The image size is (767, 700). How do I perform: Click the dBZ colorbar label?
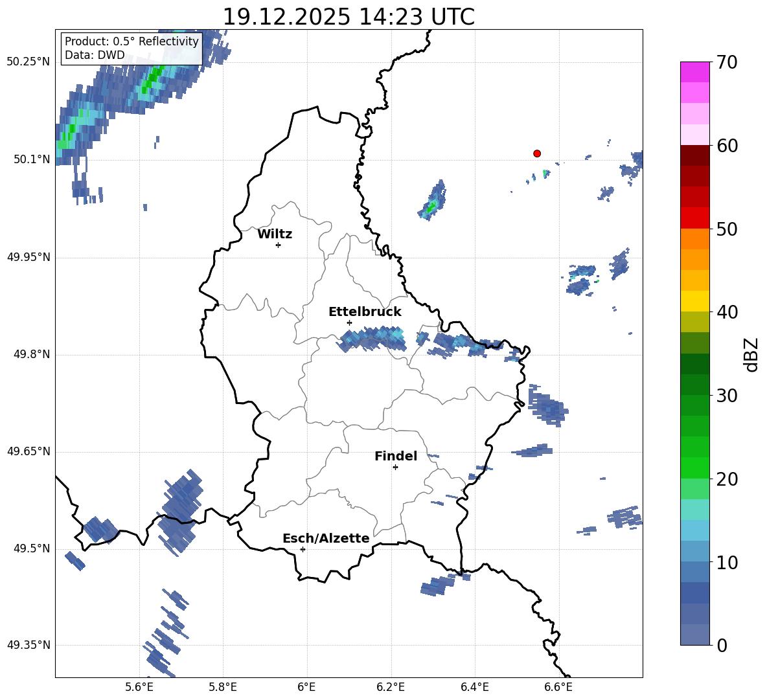(x=752, y=354)
